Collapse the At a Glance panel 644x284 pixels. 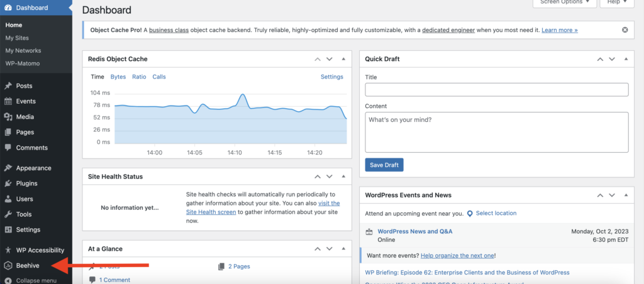pyautogui.click(x=343, y=249)
